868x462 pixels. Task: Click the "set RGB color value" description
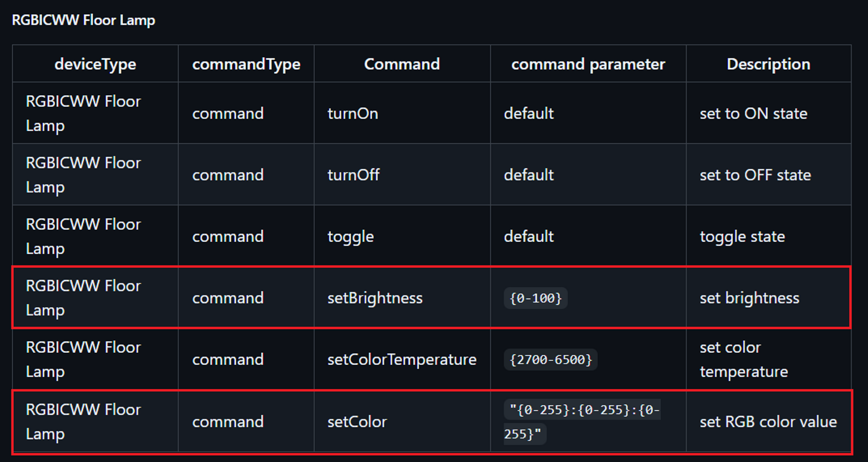[x=768, y=422]
